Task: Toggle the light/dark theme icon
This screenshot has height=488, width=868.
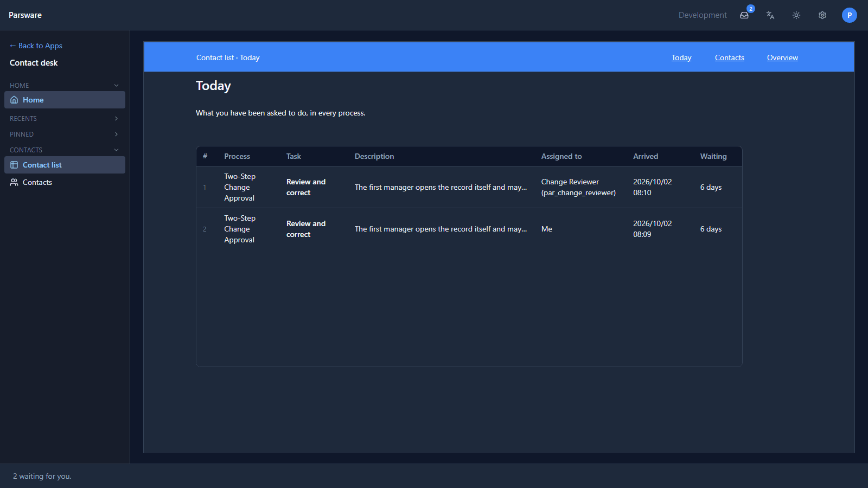Action: (x=796, y=15)
